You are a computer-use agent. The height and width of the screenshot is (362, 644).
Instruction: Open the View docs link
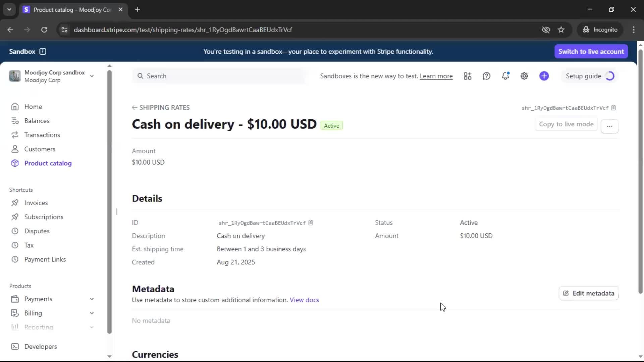(x=304, y=300)
